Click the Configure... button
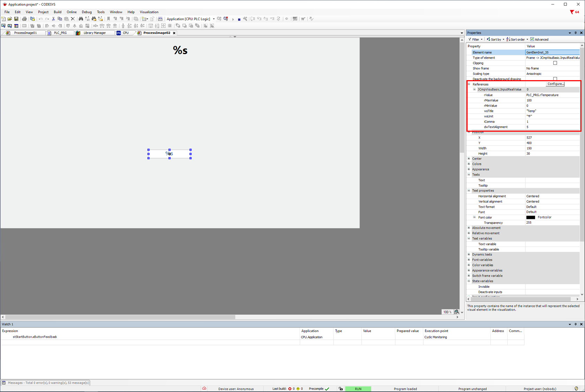 click(x=555, y=84)
